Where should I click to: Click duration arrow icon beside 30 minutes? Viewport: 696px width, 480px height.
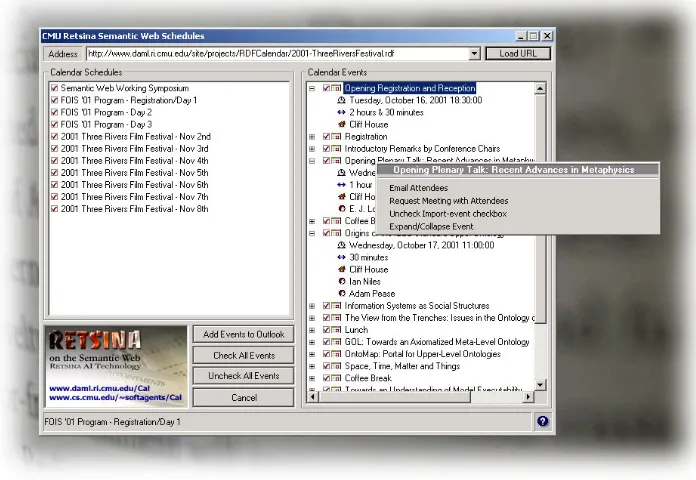click(341, 257)
